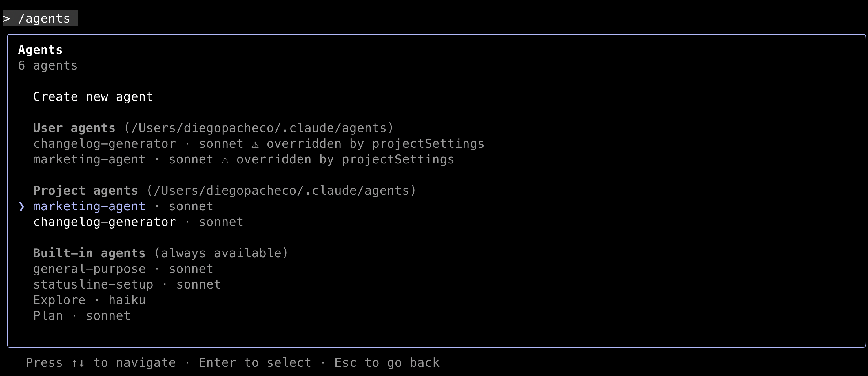Image resolution: width=868 pixels, height=376 pixels.
Task: Click the prompt symbol before /agents
Action: click(x=6, y=19)
